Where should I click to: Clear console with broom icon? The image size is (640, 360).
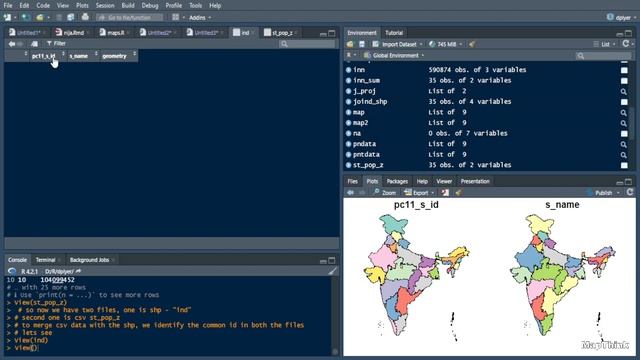click(333, 271)
